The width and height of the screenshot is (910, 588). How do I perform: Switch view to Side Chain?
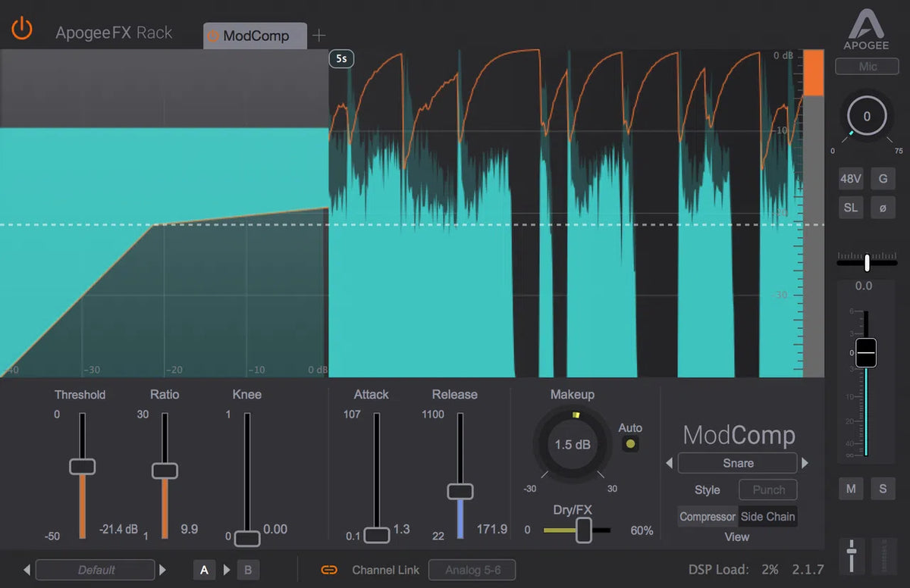coord(767,516)
